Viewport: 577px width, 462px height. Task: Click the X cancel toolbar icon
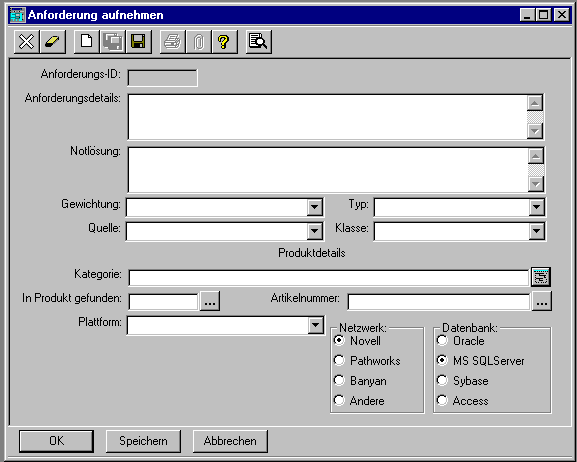[26, 42]
